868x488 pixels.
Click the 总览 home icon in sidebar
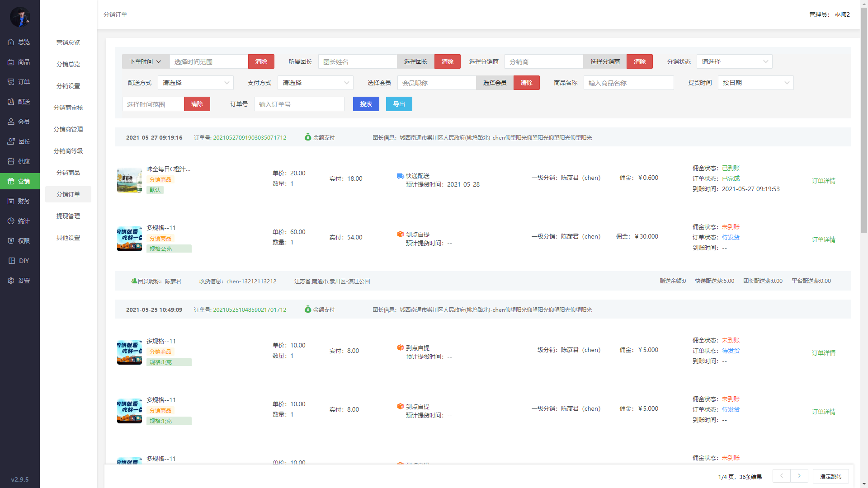pos(11,42)
